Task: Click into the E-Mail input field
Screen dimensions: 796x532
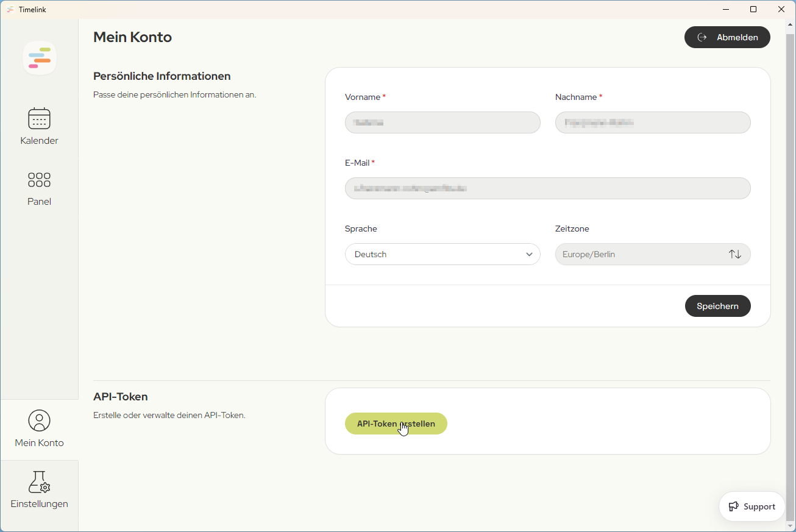Action: [548, 188]
